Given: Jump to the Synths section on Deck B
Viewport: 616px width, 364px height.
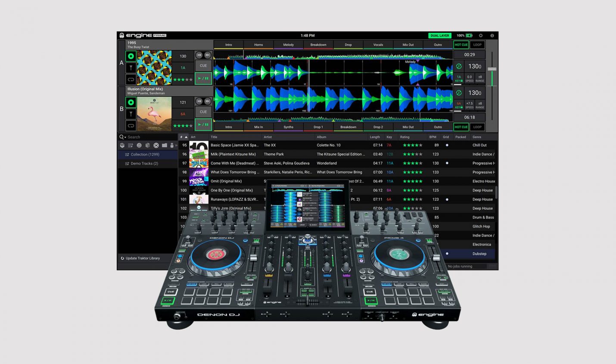Looking at the screenshot, I should 288,127.
